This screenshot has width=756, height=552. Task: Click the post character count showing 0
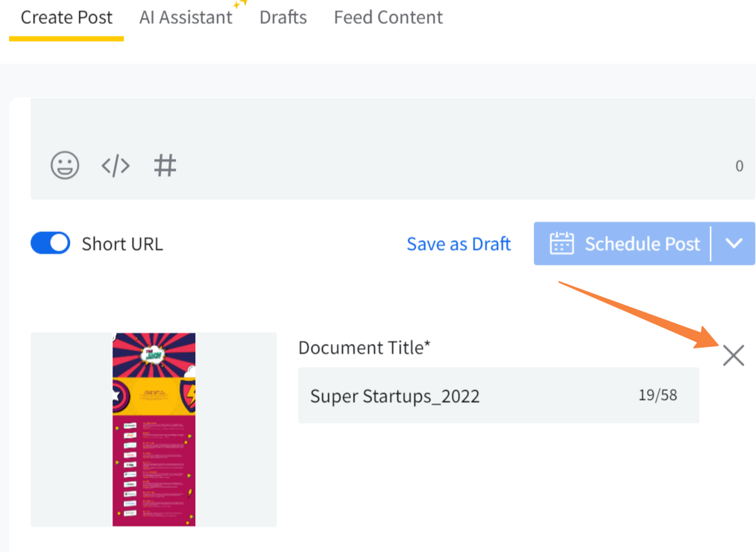point(739,166)
